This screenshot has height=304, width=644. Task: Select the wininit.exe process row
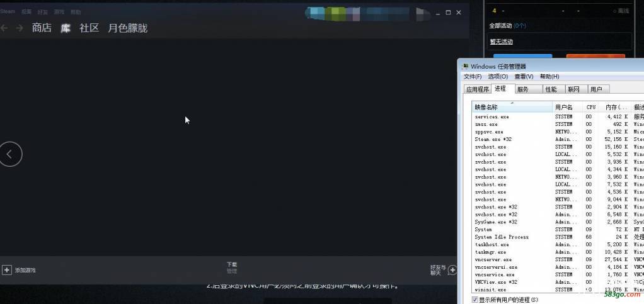click(x=558, y=290)
